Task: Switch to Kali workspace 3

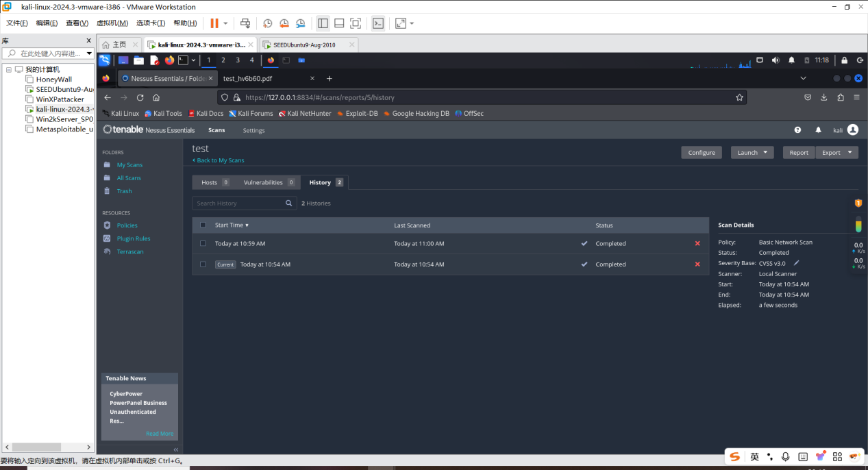Action: (x=238, y=60)
